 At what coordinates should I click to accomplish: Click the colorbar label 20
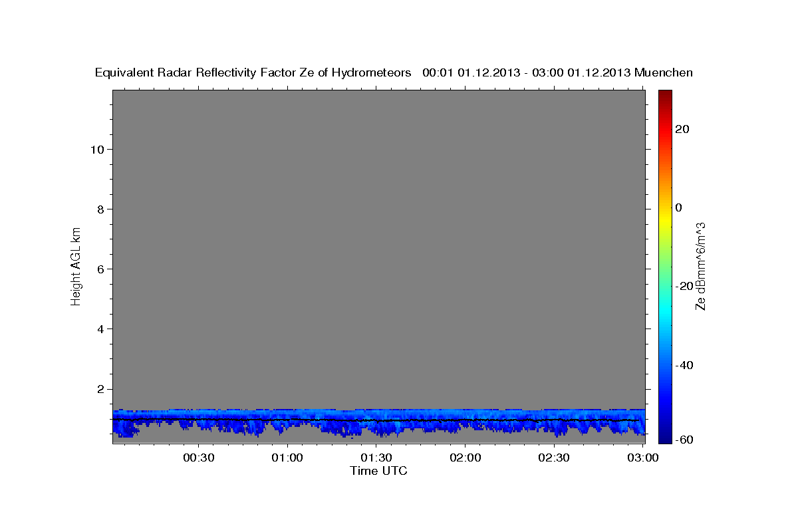pyautogui.click(x=682, y=129)
